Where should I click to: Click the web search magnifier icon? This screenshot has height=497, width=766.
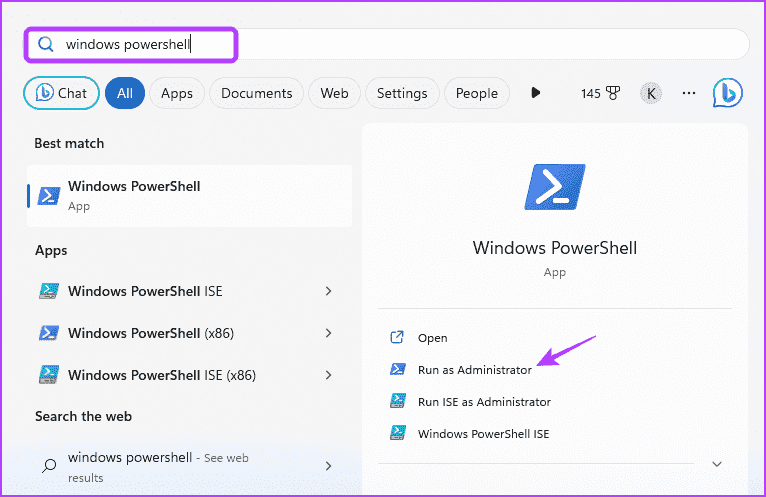pos(49,466)
